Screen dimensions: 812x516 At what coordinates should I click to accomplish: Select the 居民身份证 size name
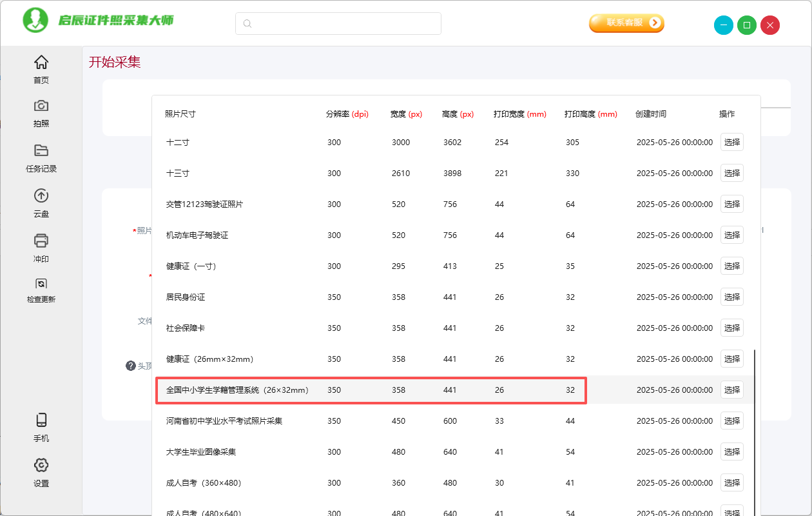point(186,297)
